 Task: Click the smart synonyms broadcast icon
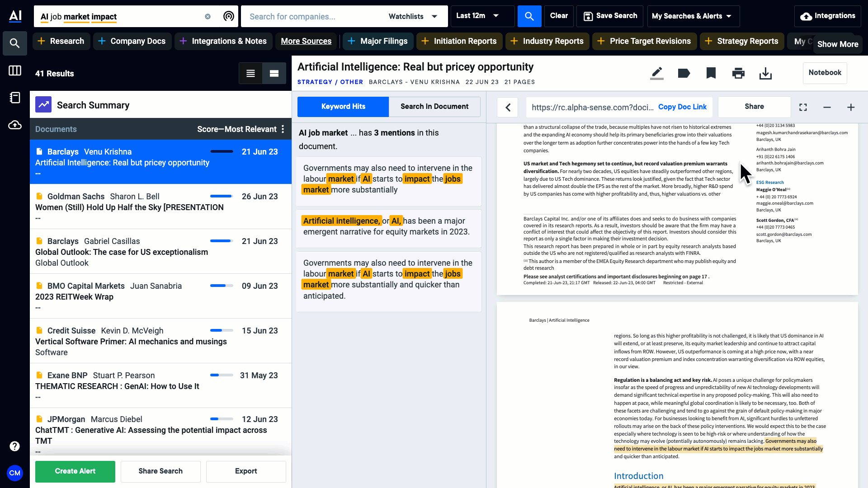229,16
